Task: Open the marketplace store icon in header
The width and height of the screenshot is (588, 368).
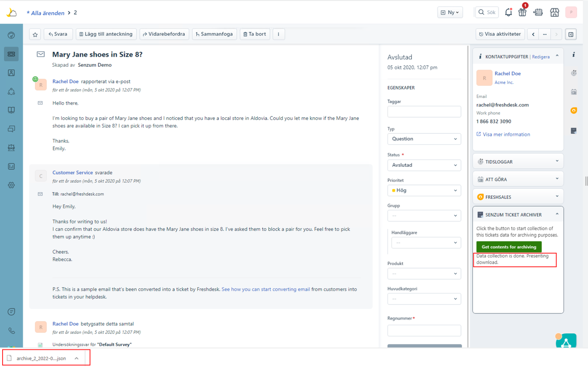Action: pyautogui.click(x=555, y=12)
